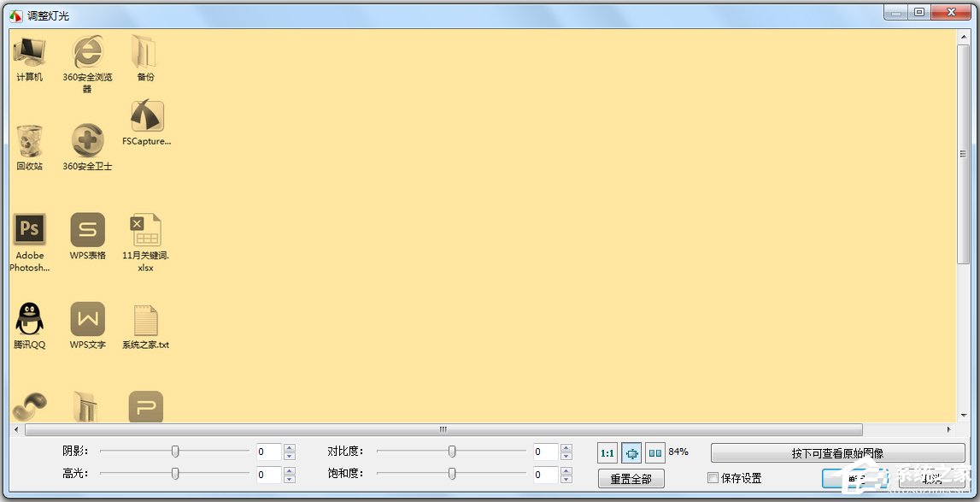Screen dimensions: 980x502
Task: Decrease 高光 value with down arrow
Action: [x=290, y=478]
